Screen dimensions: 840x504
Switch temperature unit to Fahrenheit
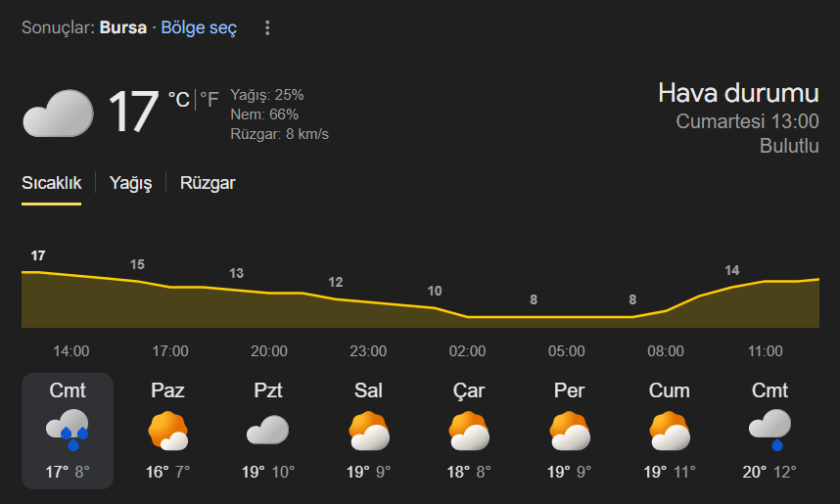pos(210,99)
